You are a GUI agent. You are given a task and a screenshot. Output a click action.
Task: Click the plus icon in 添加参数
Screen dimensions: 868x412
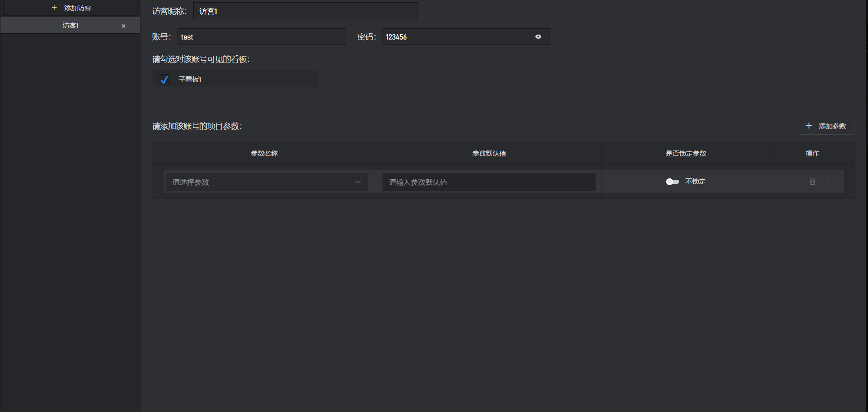click(809, 126)
